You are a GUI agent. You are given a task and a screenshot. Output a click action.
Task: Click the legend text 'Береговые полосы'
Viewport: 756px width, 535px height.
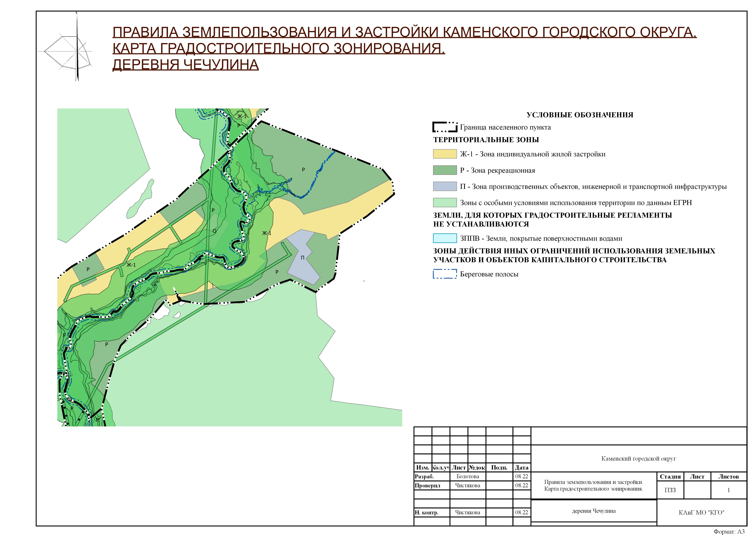click(489, 274)
